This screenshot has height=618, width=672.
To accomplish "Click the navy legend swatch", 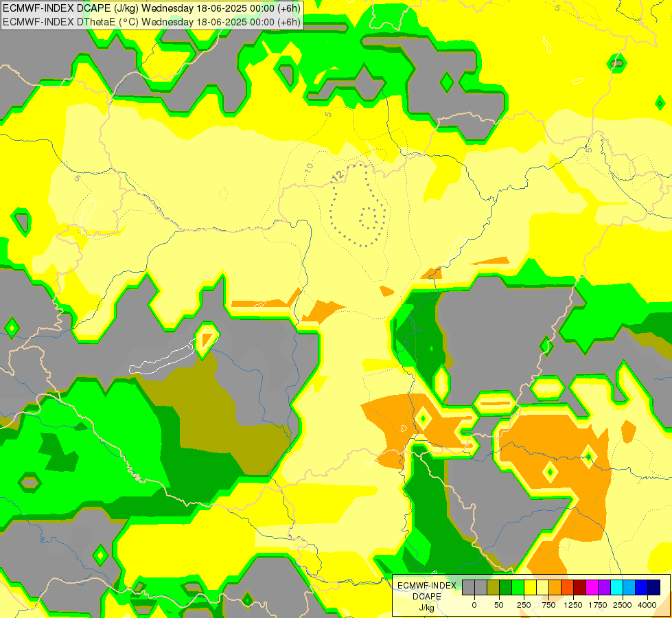I will pos(654,587).
